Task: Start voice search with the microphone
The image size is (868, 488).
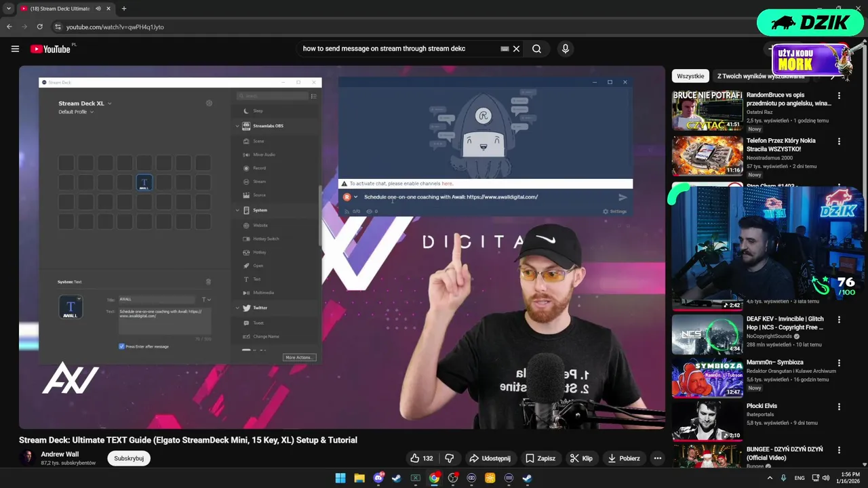Action: (x=565, y=49)
